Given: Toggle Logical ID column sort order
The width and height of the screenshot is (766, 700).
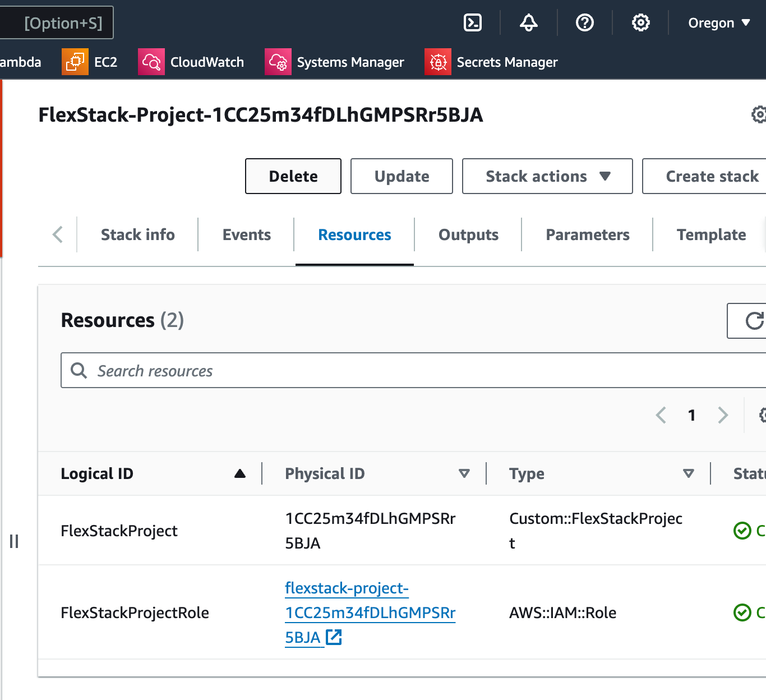Looking at the screenshot, I should coord(240,473).
